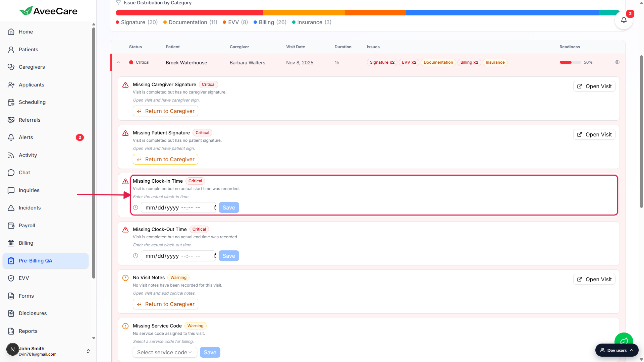This screenshot has width=644, height=362.
Task: Open the Applicants person-plus icon
Action: (11, 85)
